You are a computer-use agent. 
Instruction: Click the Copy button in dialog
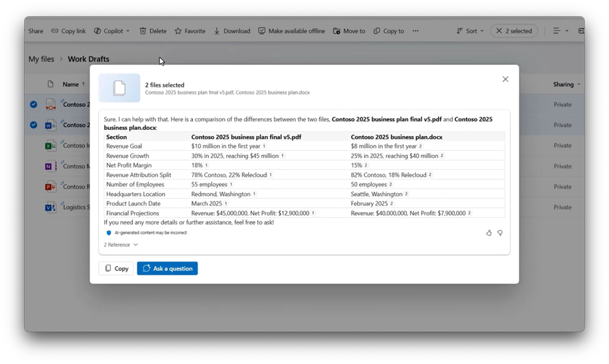(116, 268)
